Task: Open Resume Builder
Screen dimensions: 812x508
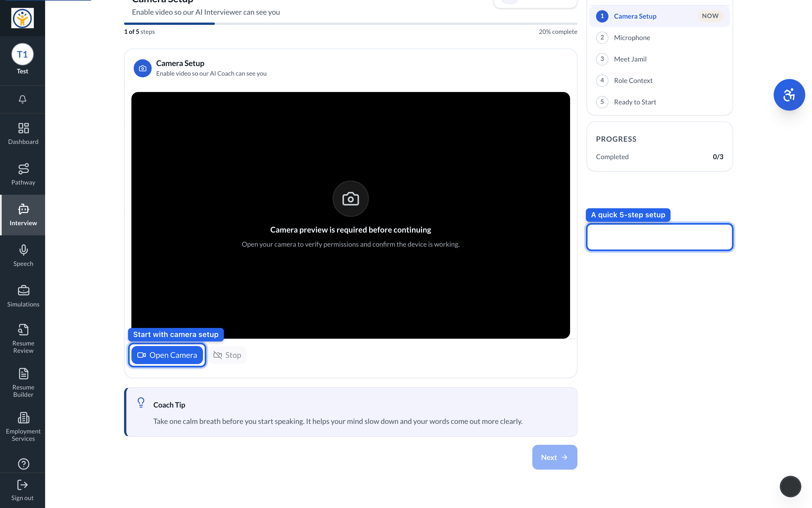Action: pyautogui.click(x=23, y=383)
